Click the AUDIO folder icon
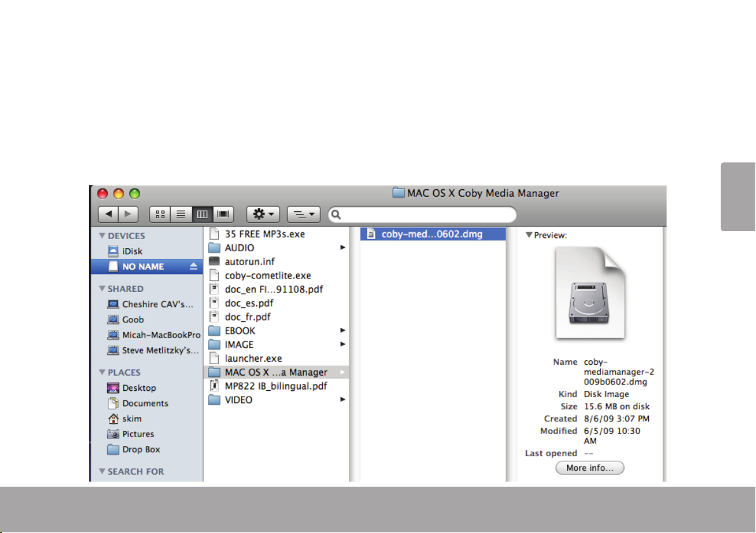The height and width of the screenshot is (533, 756). pyautogui.click(x=214, y=248)
